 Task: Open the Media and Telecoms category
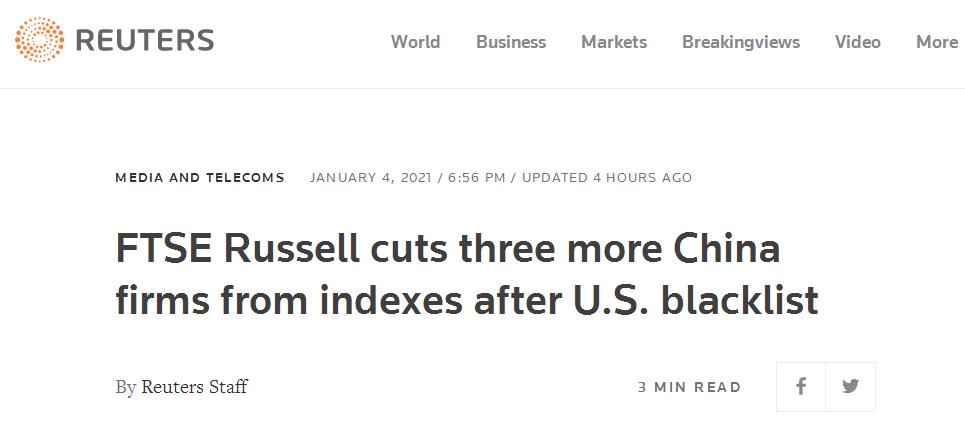(200, 178)
